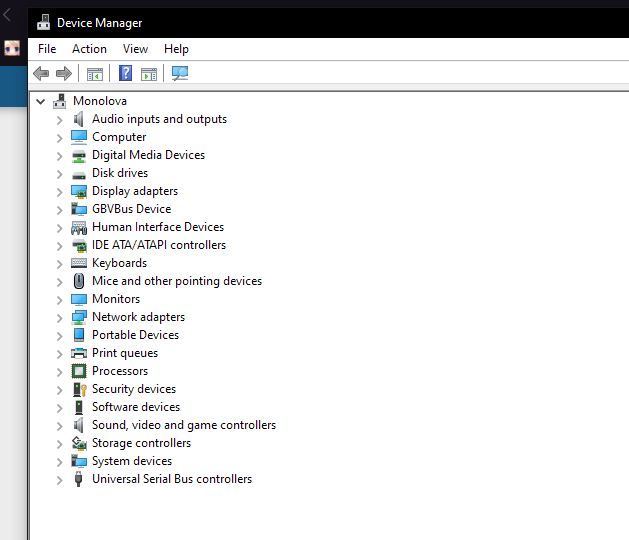This screenshot has width=629, height=540.
Task: Click the Security devices key icon
Action: click(79, 389)
